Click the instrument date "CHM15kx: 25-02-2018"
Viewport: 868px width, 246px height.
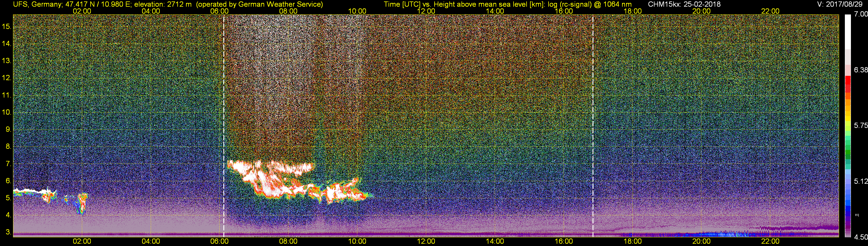[x=684, y=4]
